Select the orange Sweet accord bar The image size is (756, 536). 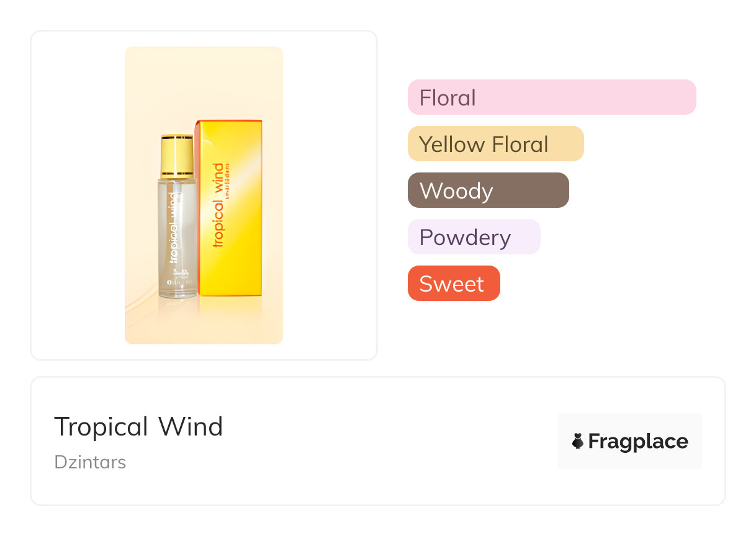[453, 284]
